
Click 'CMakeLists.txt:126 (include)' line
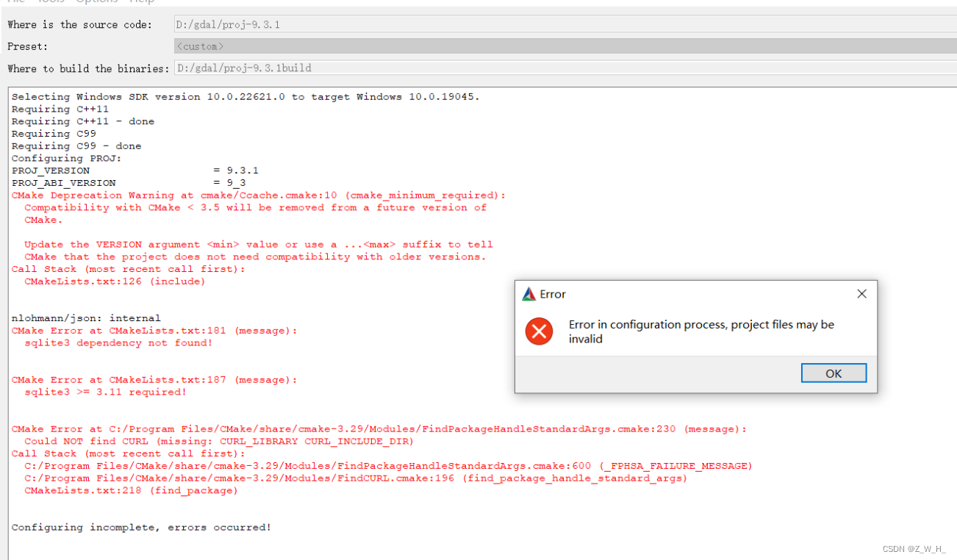(115, 281)
